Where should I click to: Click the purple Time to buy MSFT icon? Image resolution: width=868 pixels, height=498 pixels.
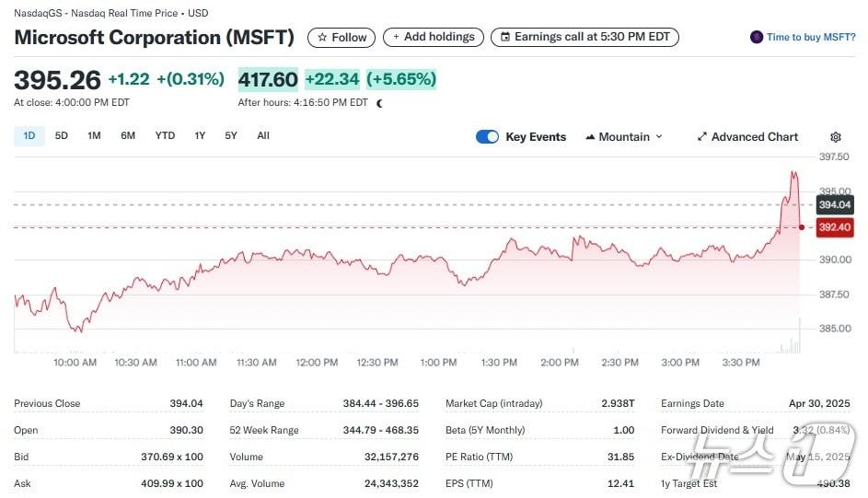(x=757, y=37)
